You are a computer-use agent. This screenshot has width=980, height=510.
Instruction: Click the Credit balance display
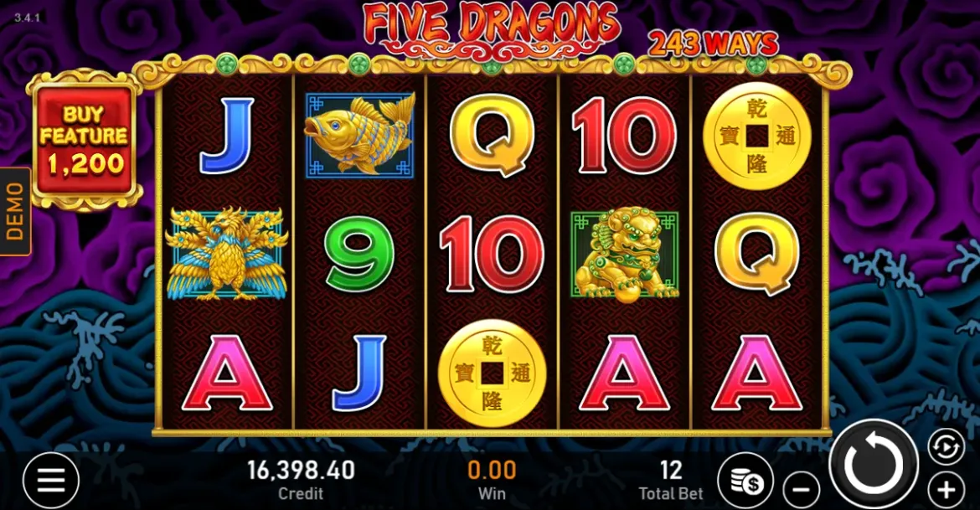coord(301,479)
